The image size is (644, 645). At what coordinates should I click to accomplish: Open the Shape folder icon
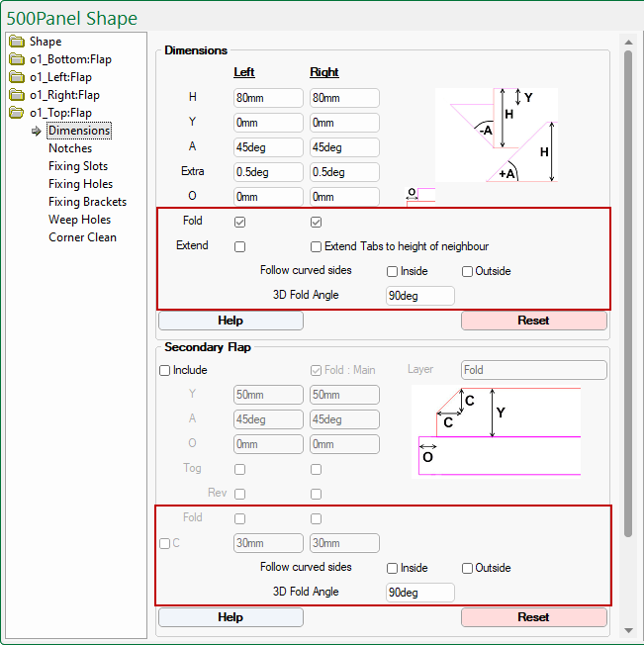(16, 42)
